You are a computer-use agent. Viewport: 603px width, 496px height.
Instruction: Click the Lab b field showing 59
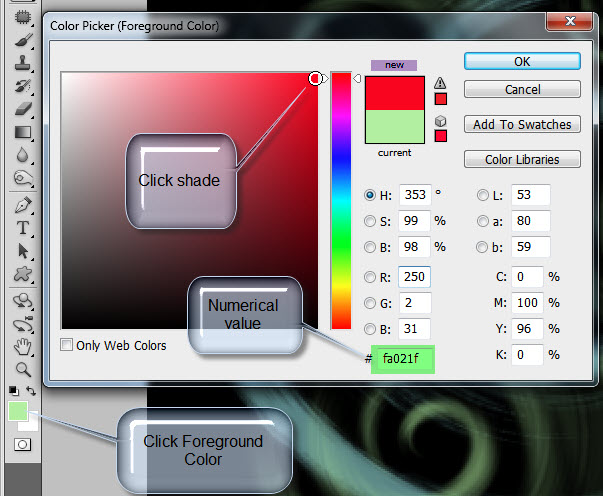(531, 247)
